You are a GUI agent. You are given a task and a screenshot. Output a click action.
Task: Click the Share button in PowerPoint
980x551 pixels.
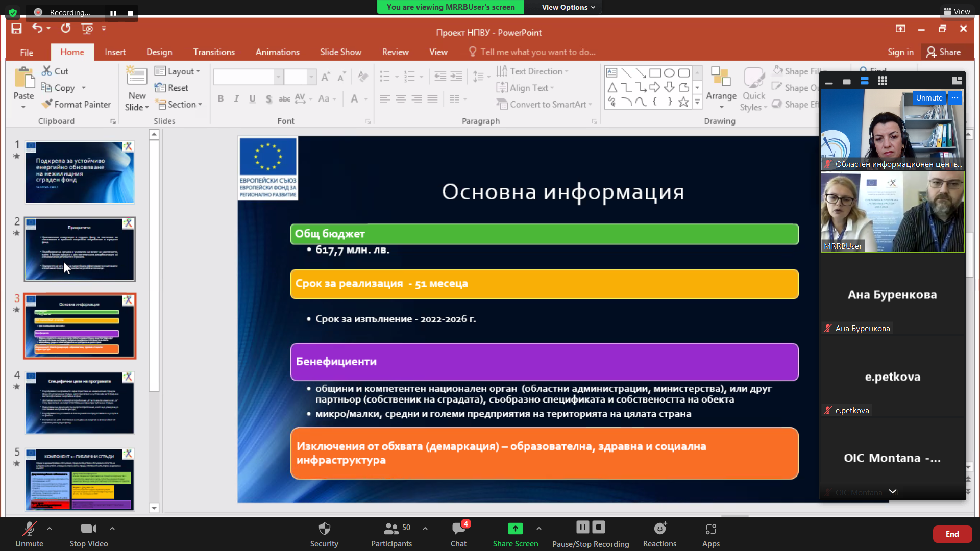click(x=944, y=52)
